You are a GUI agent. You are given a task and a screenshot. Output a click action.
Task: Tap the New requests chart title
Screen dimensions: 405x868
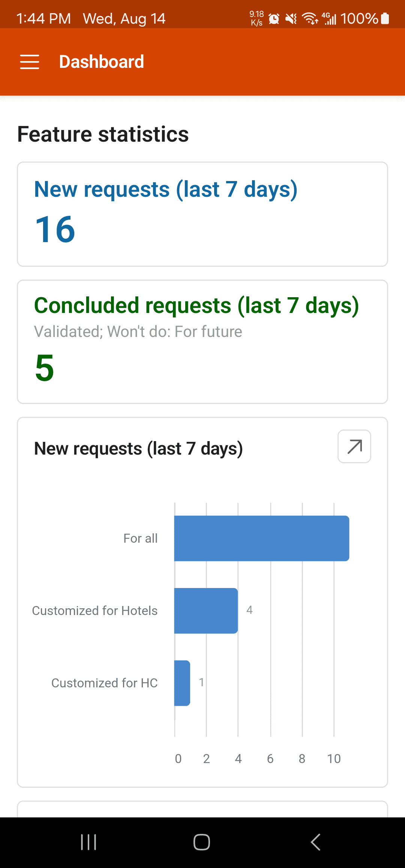coord(138,449)
